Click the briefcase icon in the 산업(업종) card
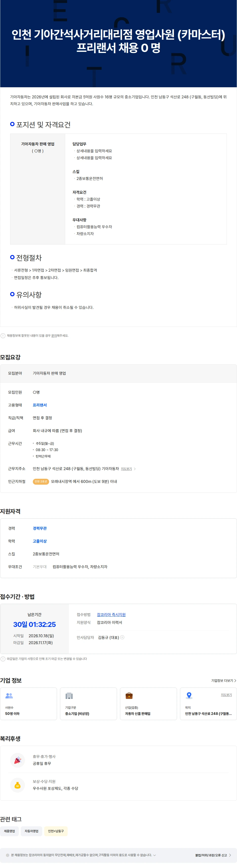This screenshot has width=237, height=868. click(x=129, y=695)
